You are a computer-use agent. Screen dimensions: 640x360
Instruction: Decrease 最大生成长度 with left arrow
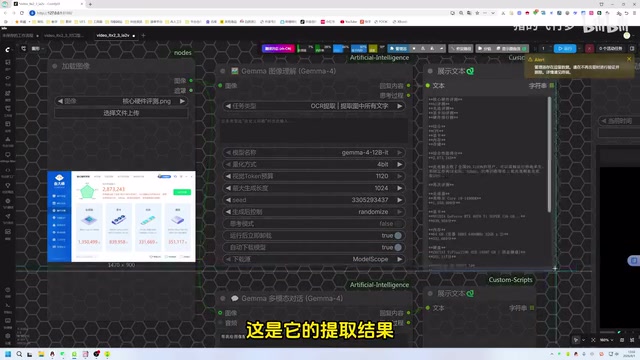228,188
